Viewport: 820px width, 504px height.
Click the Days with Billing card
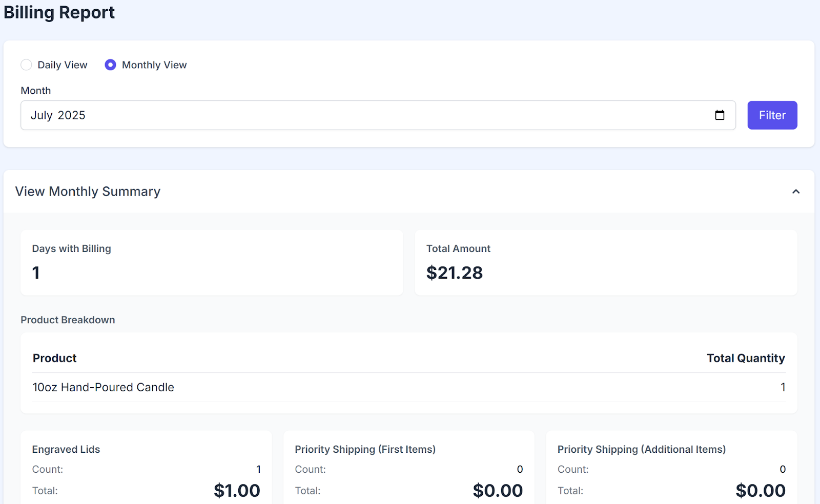coord(212,262)
